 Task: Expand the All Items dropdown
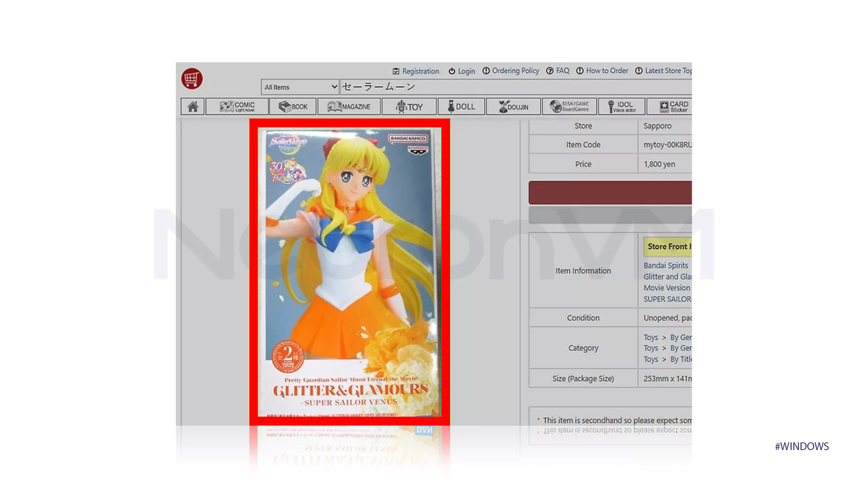[x=300, y=87]
